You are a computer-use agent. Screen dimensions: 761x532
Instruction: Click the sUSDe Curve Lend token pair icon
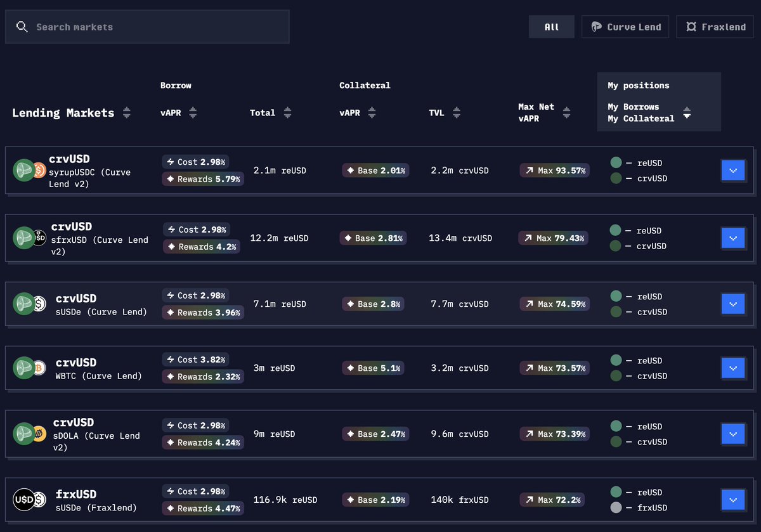pyautogui.click(x=29, y=304)
